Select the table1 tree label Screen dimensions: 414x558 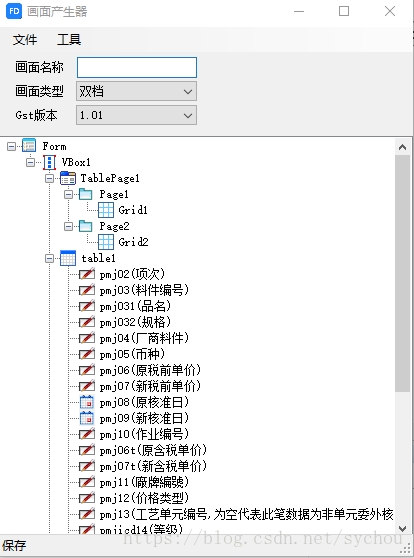[x=98, y=258]
